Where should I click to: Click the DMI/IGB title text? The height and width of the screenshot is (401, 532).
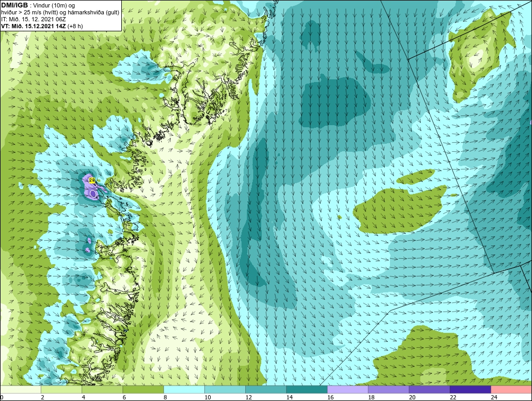(14, 5)
